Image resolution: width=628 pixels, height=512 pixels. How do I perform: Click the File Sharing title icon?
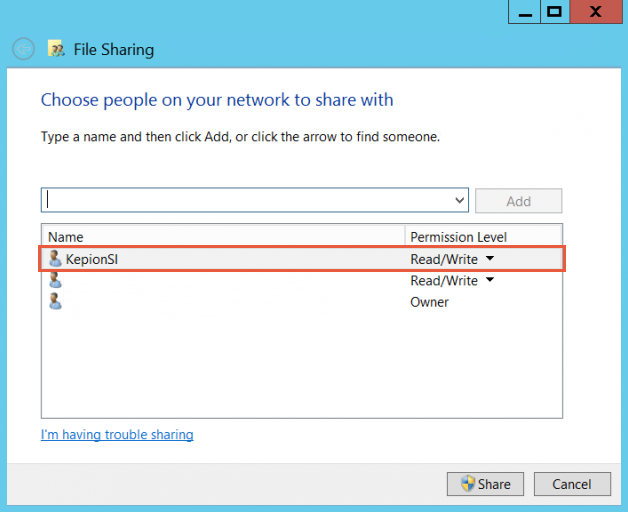pos(56,49)
